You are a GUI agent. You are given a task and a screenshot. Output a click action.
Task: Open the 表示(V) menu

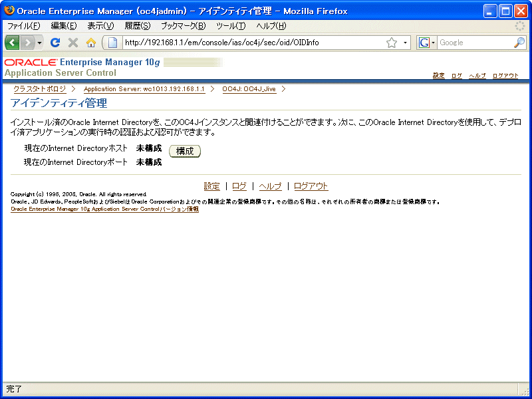point(100,26)
